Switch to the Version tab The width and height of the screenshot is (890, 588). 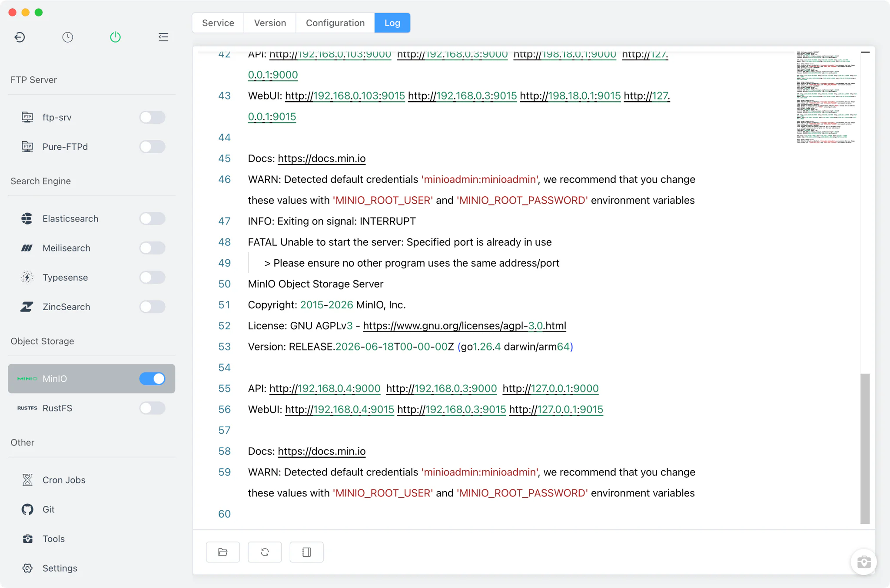[270, 23]
